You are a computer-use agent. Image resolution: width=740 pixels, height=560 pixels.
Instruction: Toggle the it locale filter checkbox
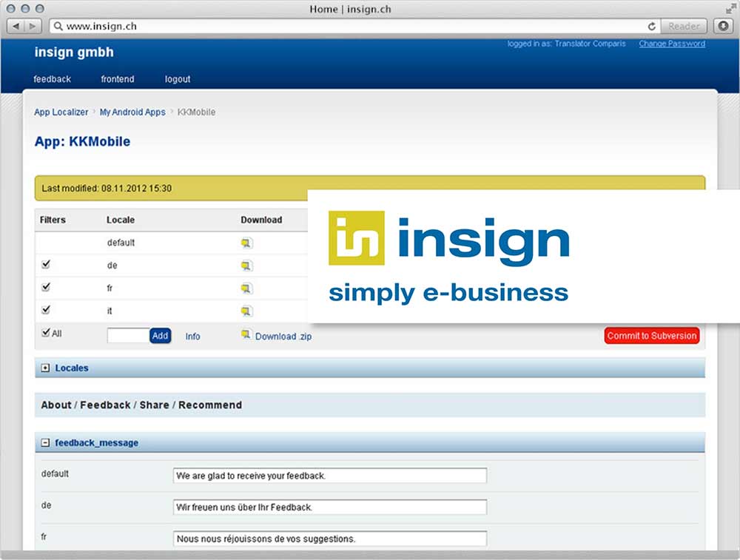[46, 309]
